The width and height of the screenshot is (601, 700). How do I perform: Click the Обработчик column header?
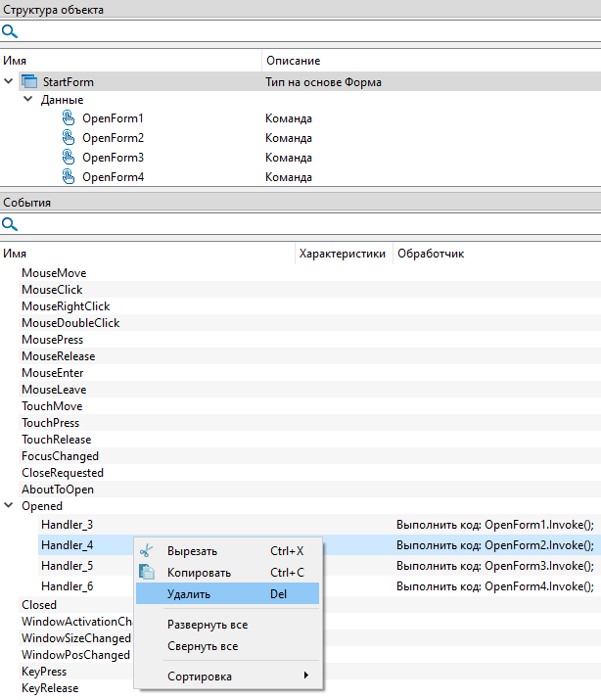431,254
